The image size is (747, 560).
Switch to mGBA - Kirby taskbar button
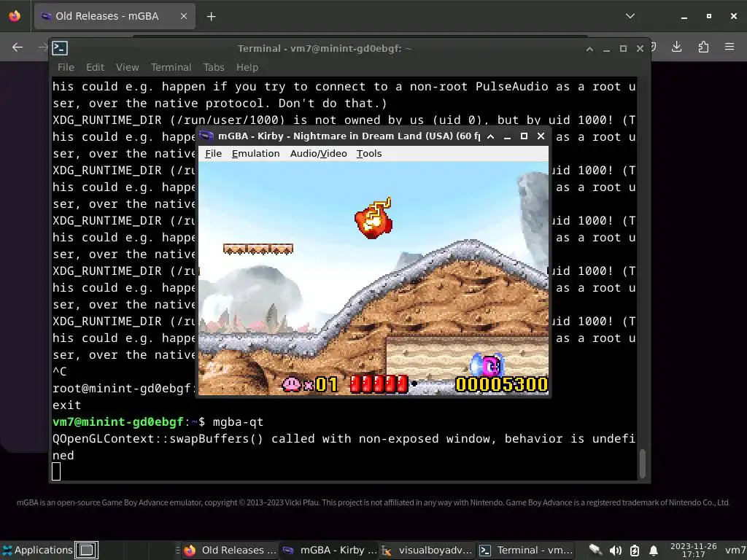(329, 550)
